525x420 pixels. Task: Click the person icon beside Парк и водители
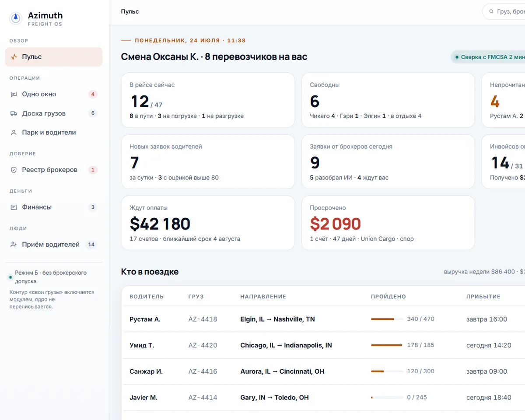click(x=14, y=132)
